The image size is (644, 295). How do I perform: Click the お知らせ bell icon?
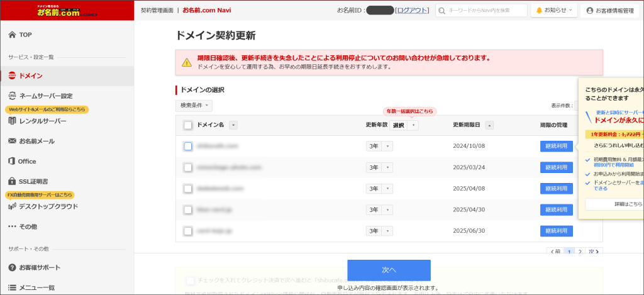(539, 10)
